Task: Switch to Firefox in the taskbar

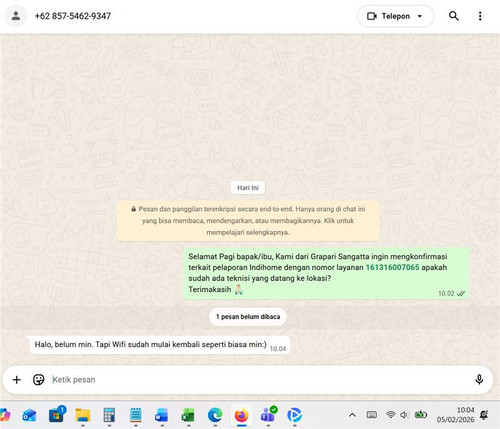Action: click(241, 415)
